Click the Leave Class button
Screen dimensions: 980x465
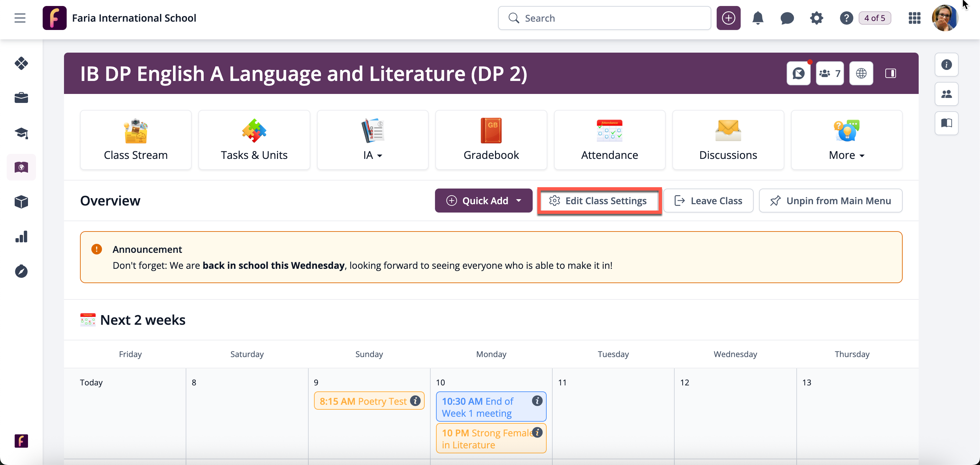coord(708,201)
